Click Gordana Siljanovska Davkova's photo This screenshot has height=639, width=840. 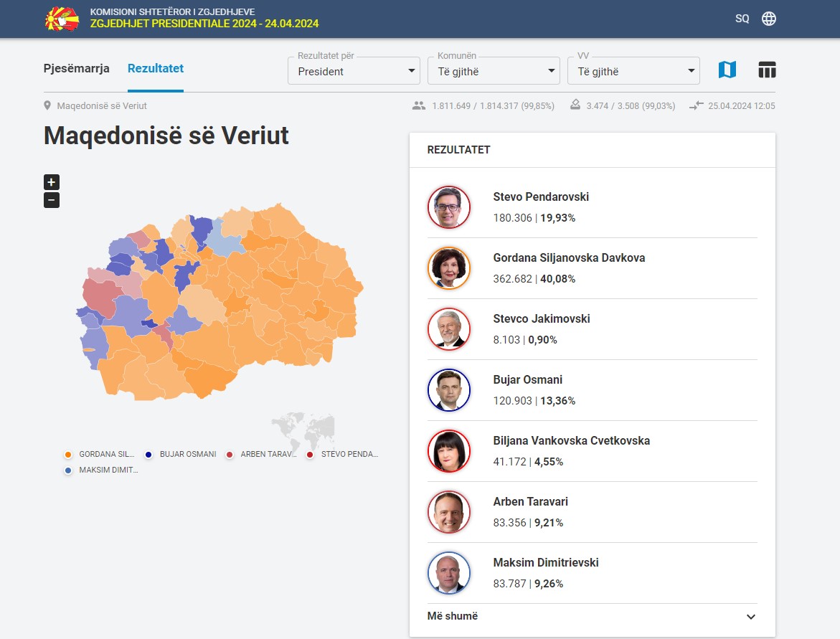tap(449, 268)
